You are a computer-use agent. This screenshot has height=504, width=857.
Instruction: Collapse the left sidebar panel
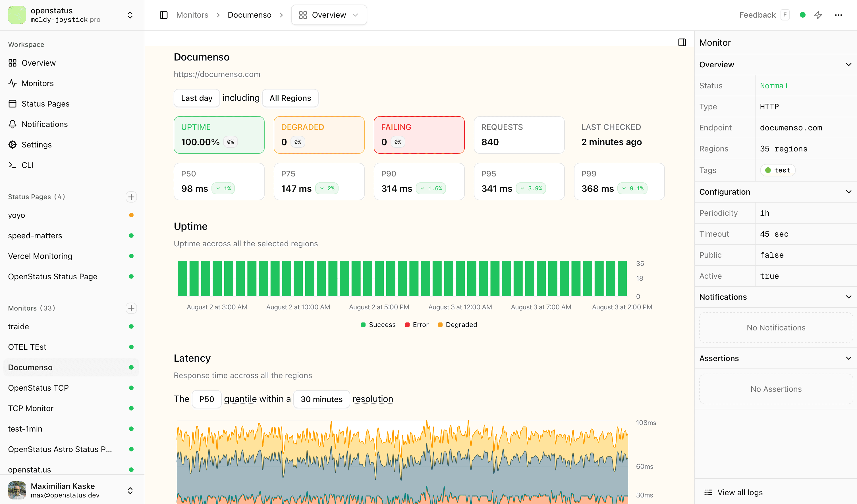point(163,14)
